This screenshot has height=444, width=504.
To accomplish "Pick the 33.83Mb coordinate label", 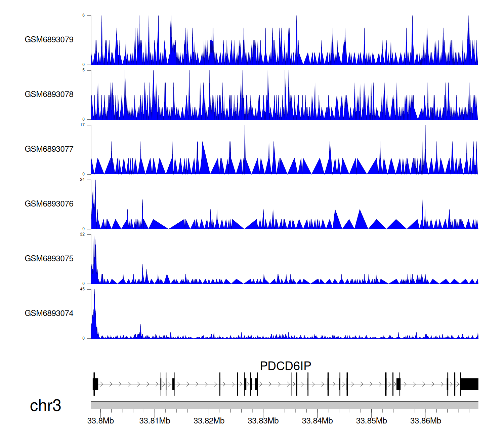I will coord(263,421).
